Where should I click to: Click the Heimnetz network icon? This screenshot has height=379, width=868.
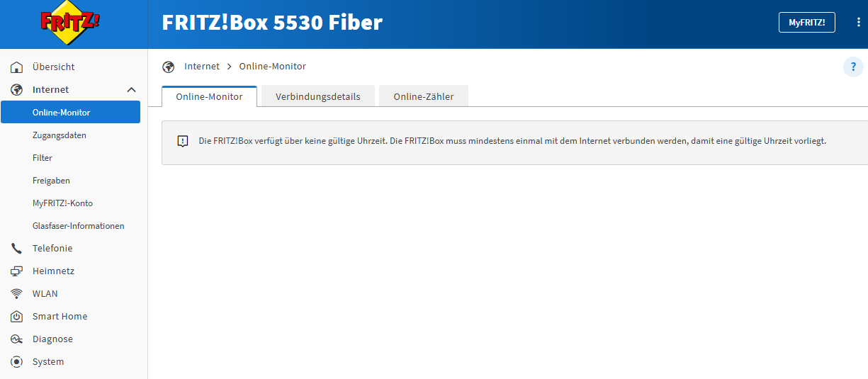17,271
